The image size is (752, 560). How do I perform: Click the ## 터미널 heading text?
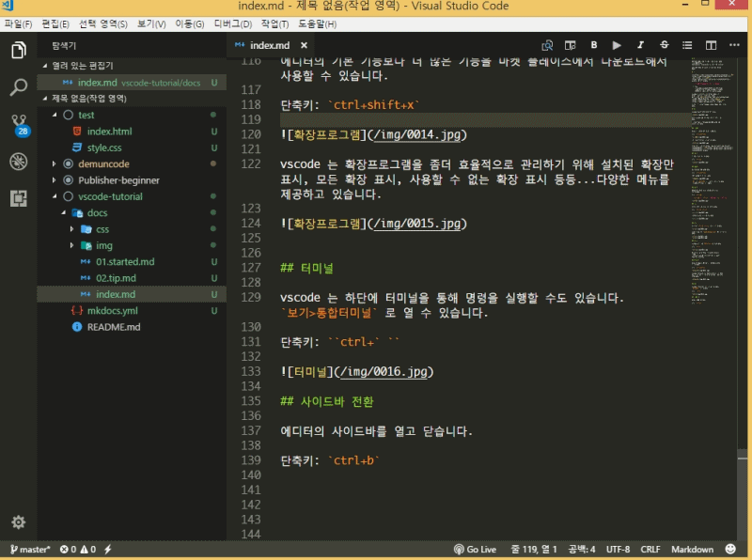coord(307,269)
